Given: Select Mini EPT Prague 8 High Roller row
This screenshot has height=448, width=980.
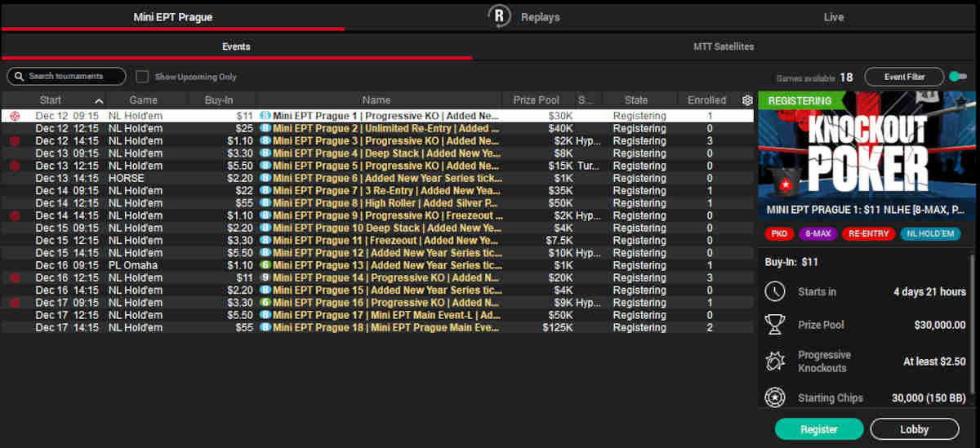Looking at the screenshot, I should click(x=377, y=203).
